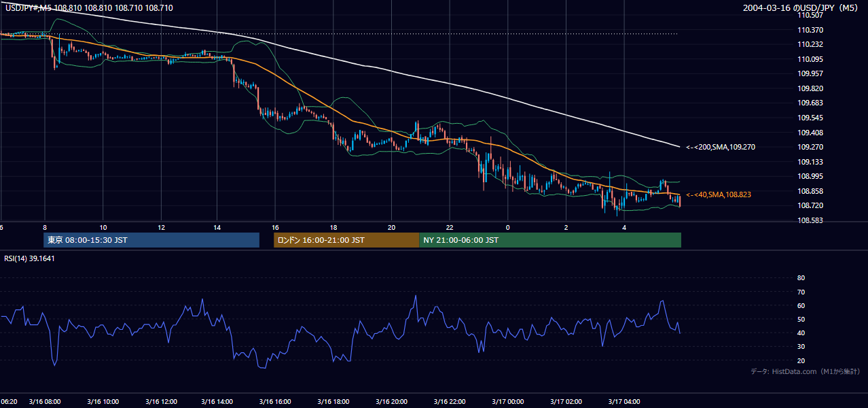868x408 pixels.
Task: Click the bottom time label 3/16 12:00
Action: (161, 401)
